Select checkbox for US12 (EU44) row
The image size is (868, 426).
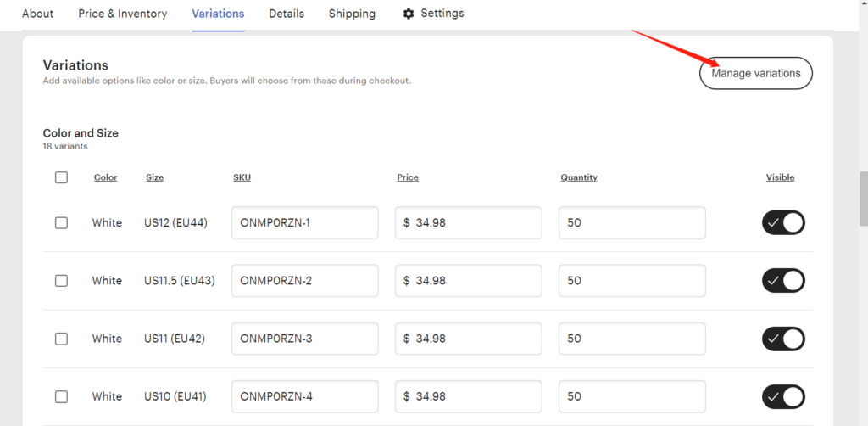tap(61, 222)
